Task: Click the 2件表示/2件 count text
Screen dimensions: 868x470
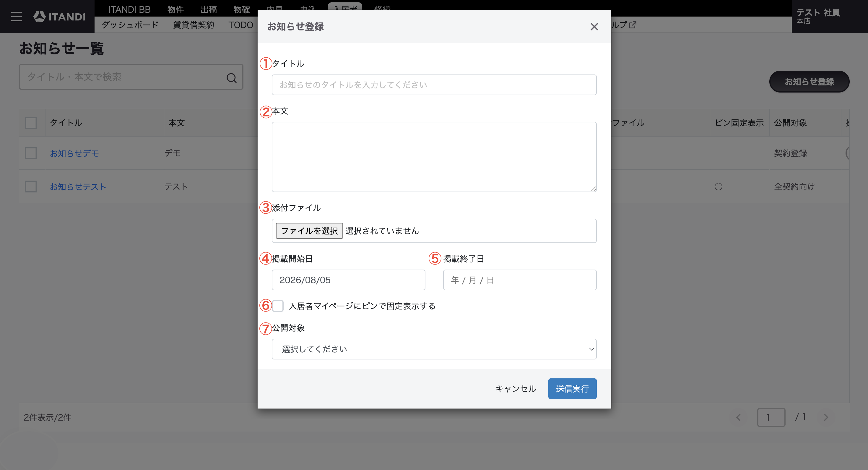Action: click(x=48, y=417)
